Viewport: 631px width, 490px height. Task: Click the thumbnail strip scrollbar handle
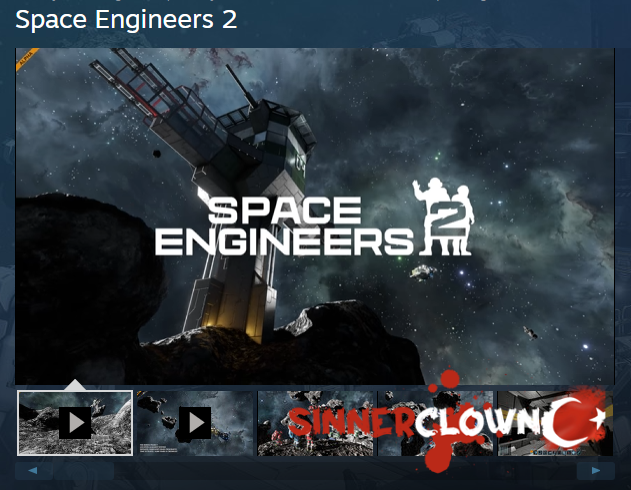click(x=84, y=470)
